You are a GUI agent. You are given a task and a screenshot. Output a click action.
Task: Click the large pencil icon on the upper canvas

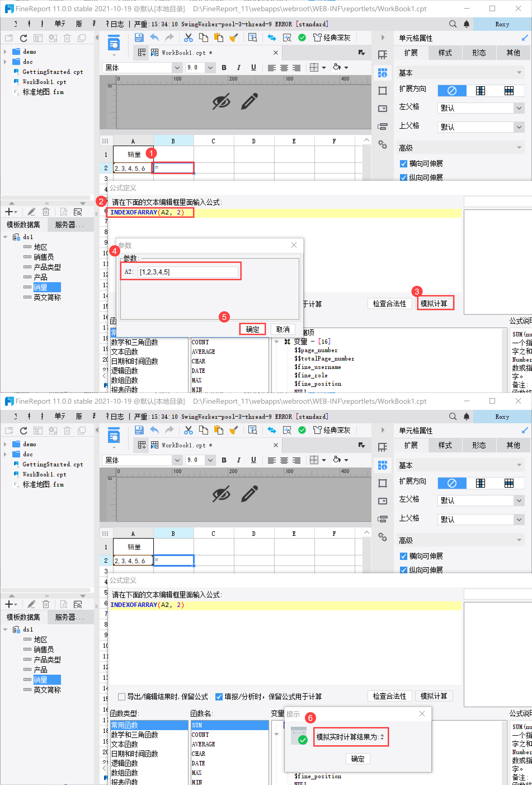point(249,101)
